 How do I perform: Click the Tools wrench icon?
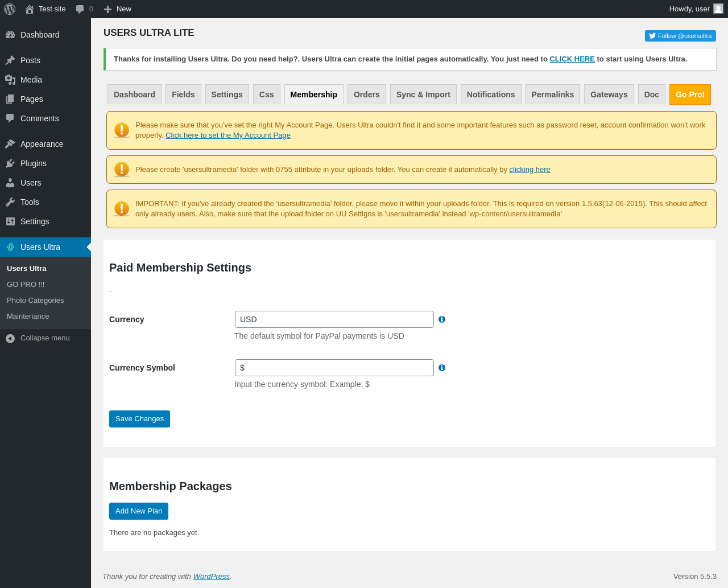(10, 202)
